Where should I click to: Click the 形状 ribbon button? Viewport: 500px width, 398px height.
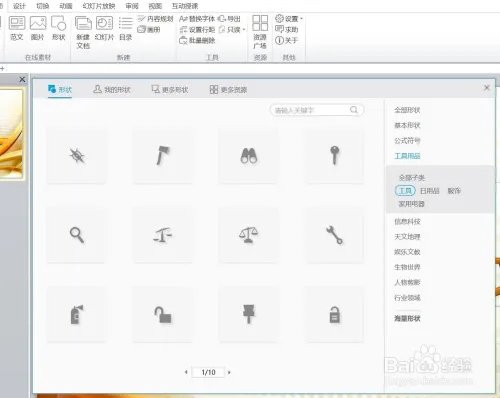(59, 28)
